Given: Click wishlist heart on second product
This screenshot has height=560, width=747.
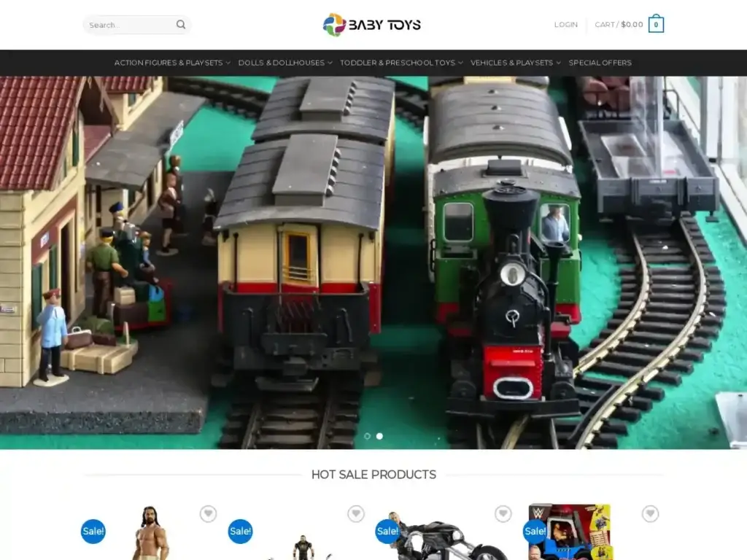Looking at the screenshot, I should tap(355, 514).
